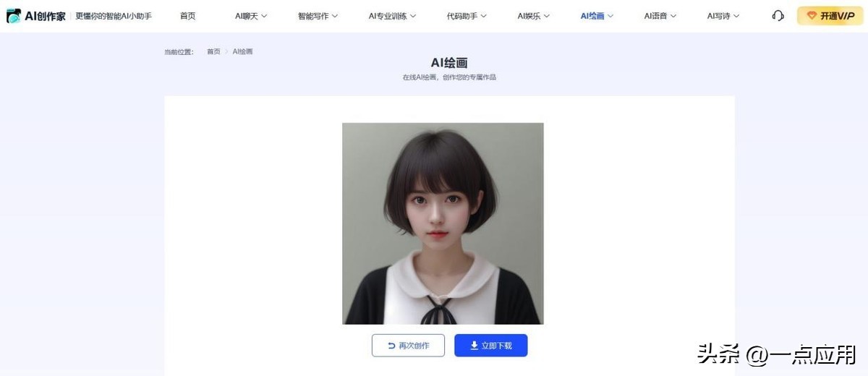
Task: Open the AI写诗 navigation menu
Action: click(723, 16)
